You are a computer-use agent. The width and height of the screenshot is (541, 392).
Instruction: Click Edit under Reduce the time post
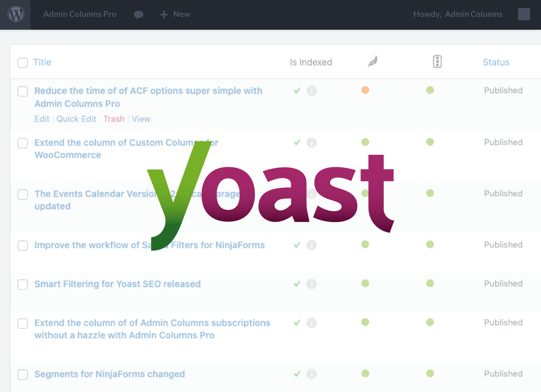[42, 119]
